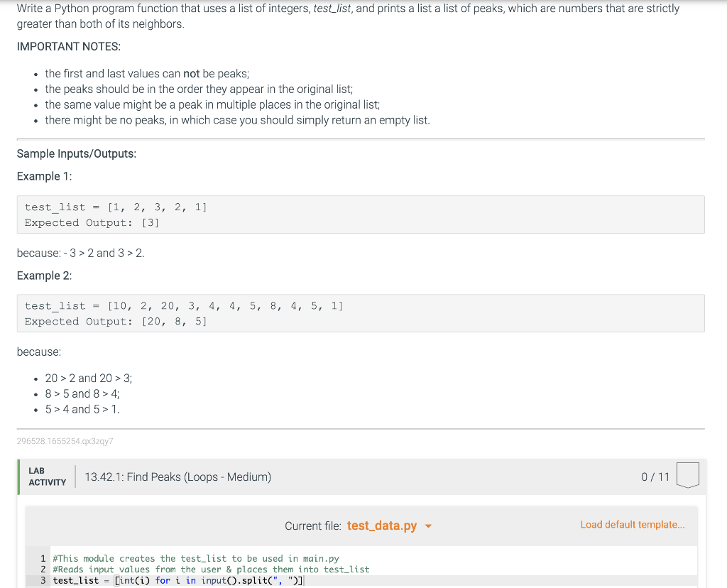Image resolution: width=727 pixels, height=588 pixels.
Task: Click line number 1 in the gutter
Action: click(43, 558)
